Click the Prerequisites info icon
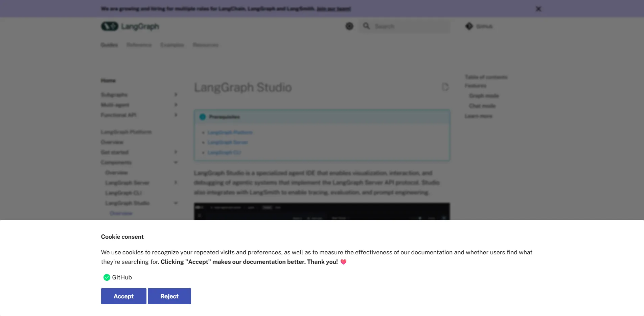Screen dimensions: 644x316 coord(203,117)
